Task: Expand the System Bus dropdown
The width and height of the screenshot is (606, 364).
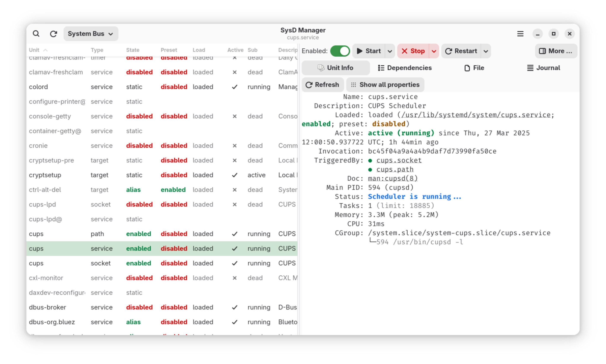Action: point(91,34)
